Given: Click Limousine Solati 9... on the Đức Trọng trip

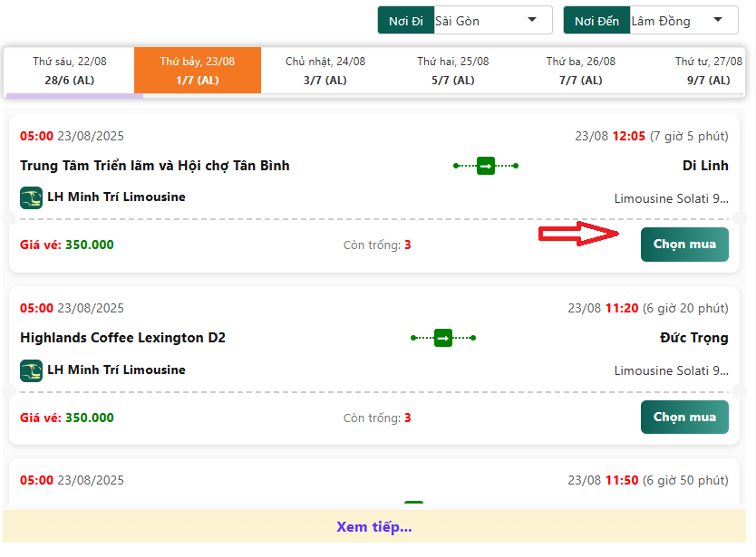Looking at the screenshot, I should pyautogui.click(x=671, y=370).
